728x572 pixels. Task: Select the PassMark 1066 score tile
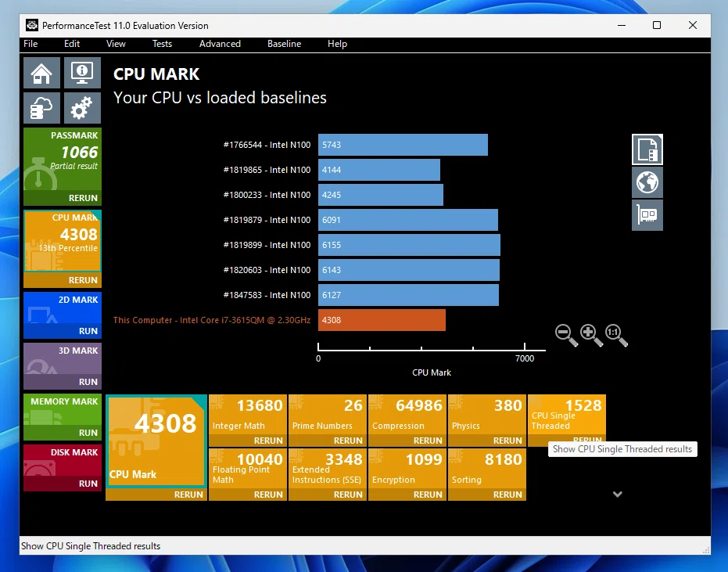[x=63, y=160]
